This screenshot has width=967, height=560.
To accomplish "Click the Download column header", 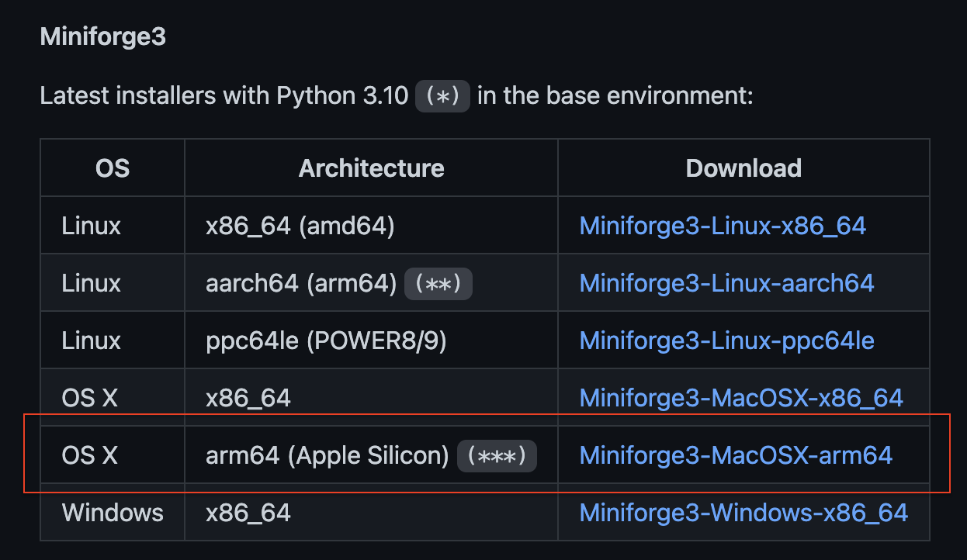I will tap(743, 168).
